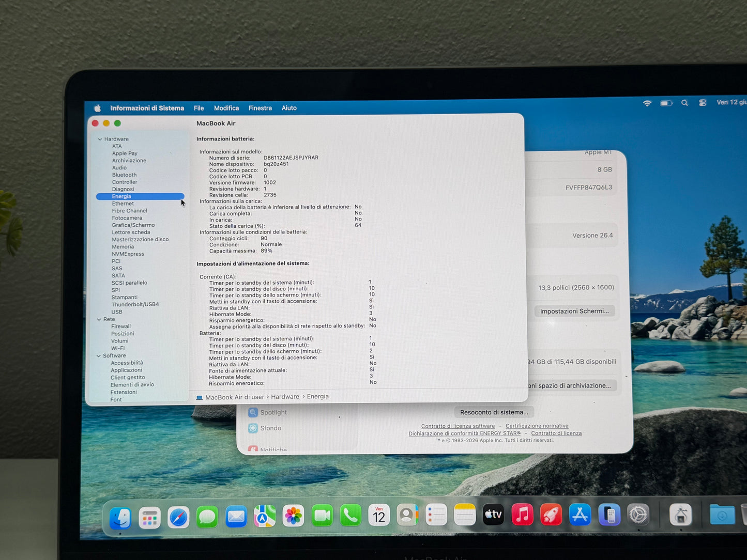Open the Aiuto menu

tap(289, 108)
